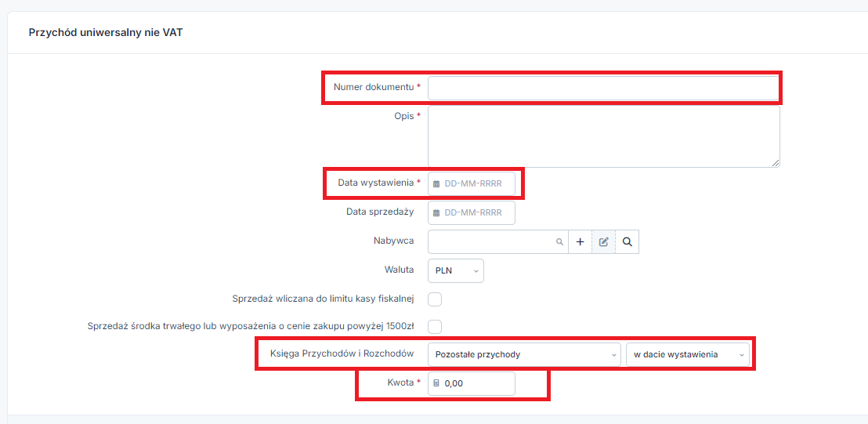Add new Nabywca with plus icon
This screenshot has height=424, width=868.
point(580,242)
